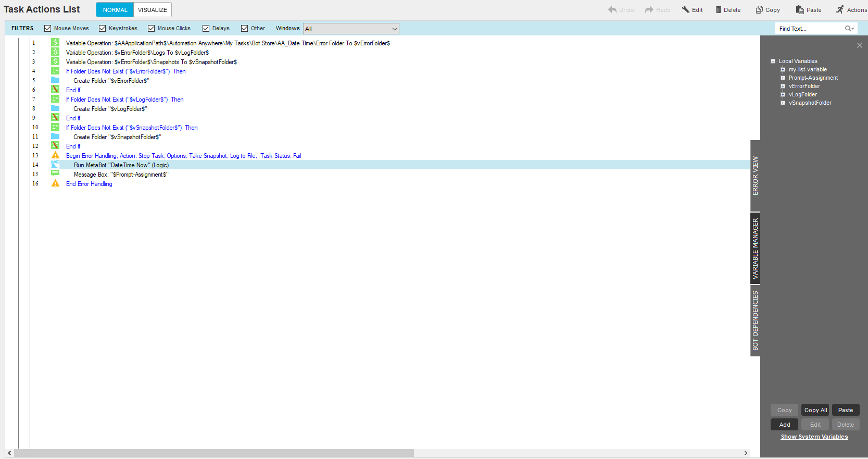The image size is (868, 459).
Task: Open the Actions menu running-figure icon
Action: coord(840,9)
